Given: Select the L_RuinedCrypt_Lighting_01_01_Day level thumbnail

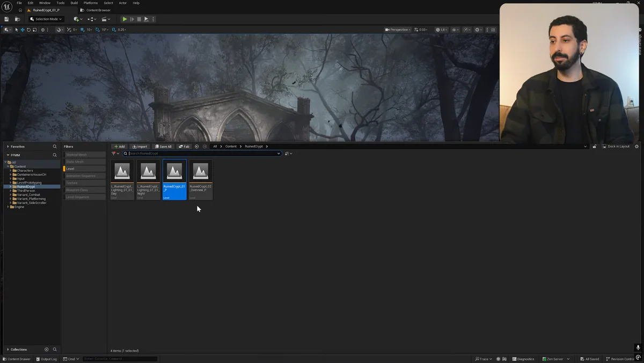Looking at the screenshot, I should tap(122, 180).
